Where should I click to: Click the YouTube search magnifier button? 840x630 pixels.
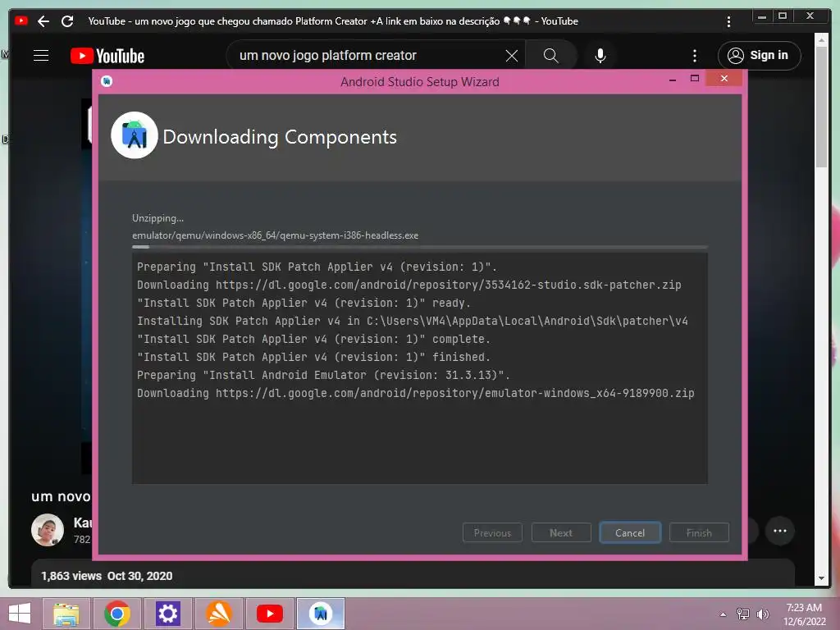tap(550, 56)
